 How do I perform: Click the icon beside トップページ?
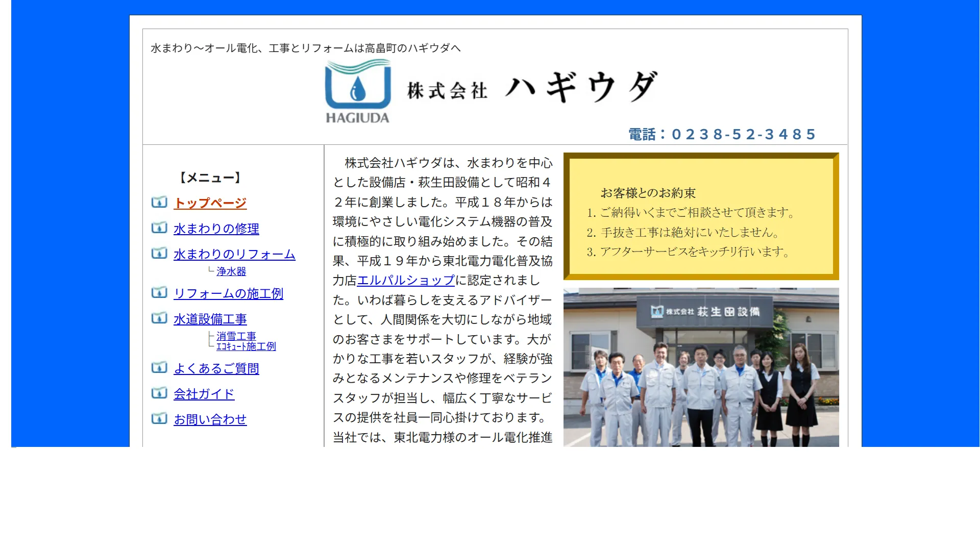click(159, 203)
